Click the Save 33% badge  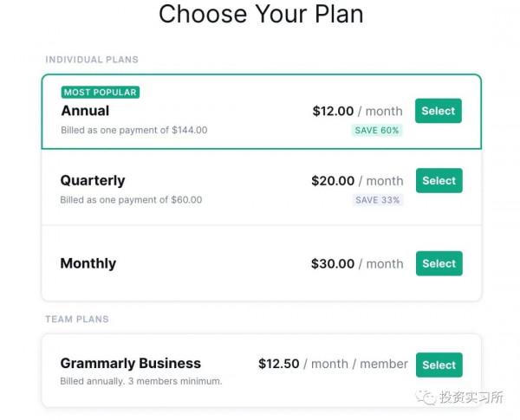tap(377, 199)
